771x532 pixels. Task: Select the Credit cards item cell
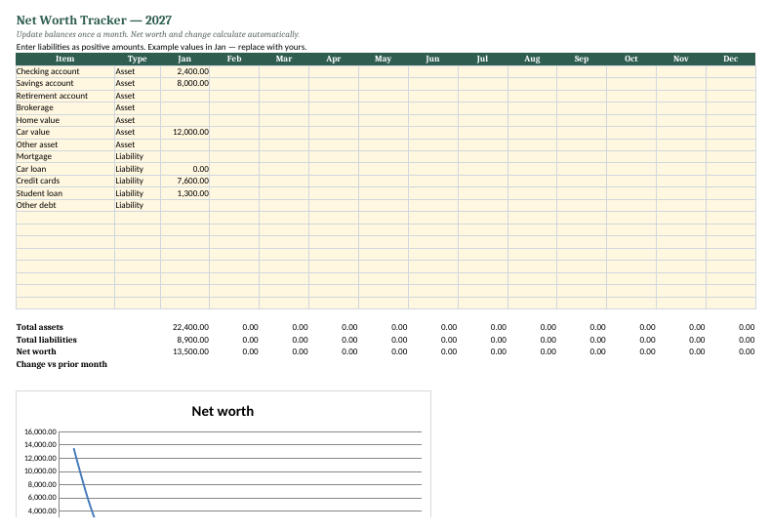tap(65, 181)
